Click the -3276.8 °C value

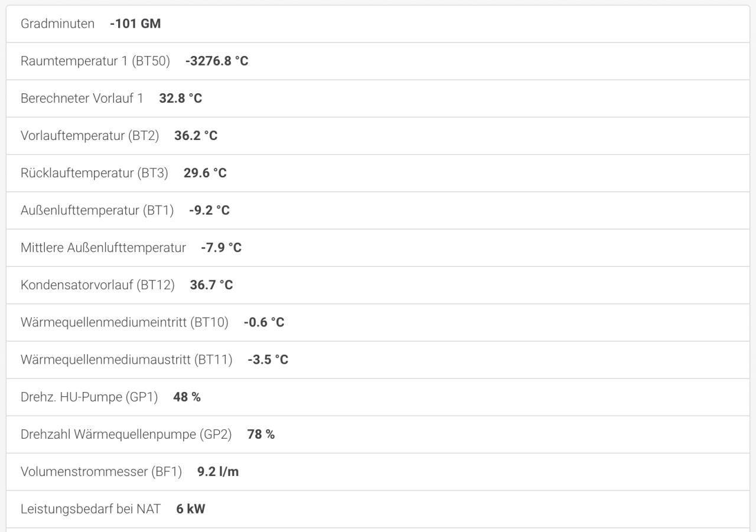coord(217,61)
